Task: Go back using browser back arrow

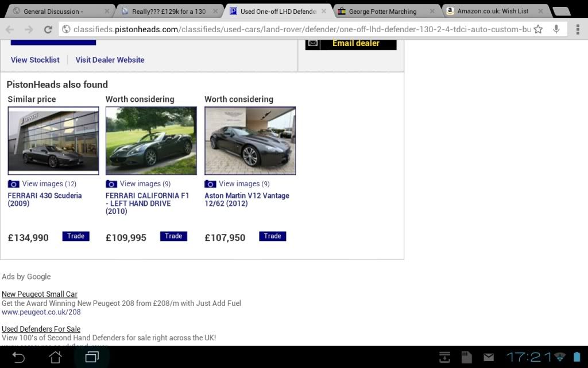Action: (x=10, y=29)
